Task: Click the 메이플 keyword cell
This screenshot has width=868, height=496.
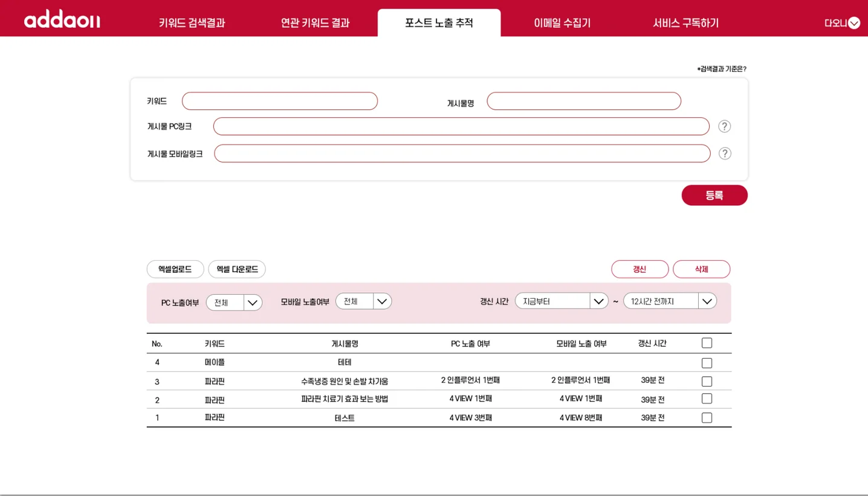Action: click(215, 362)
